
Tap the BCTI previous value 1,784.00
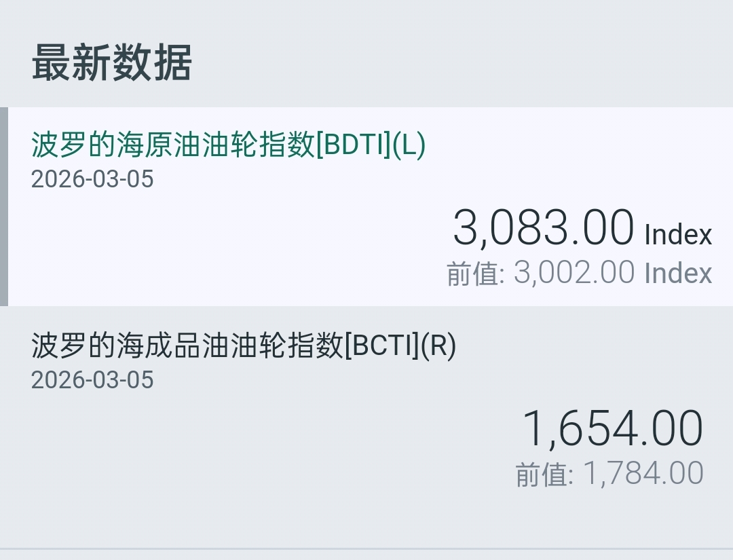(643, 473)
